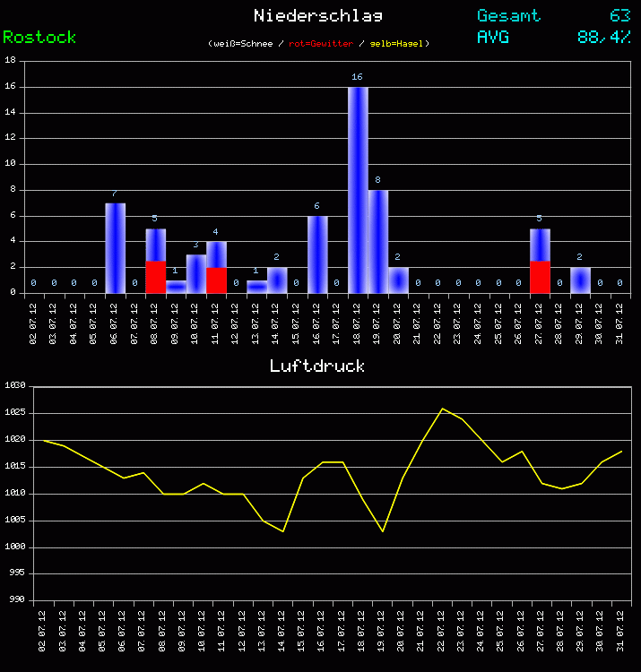Select the AVG percentage value
Viewport: 641px width, 672px height.
click(604, 38)
